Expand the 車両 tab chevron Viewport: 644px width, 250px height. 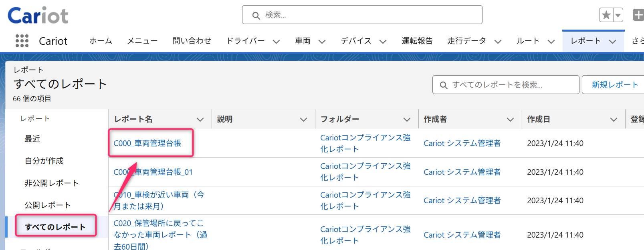tap(322, 41)
